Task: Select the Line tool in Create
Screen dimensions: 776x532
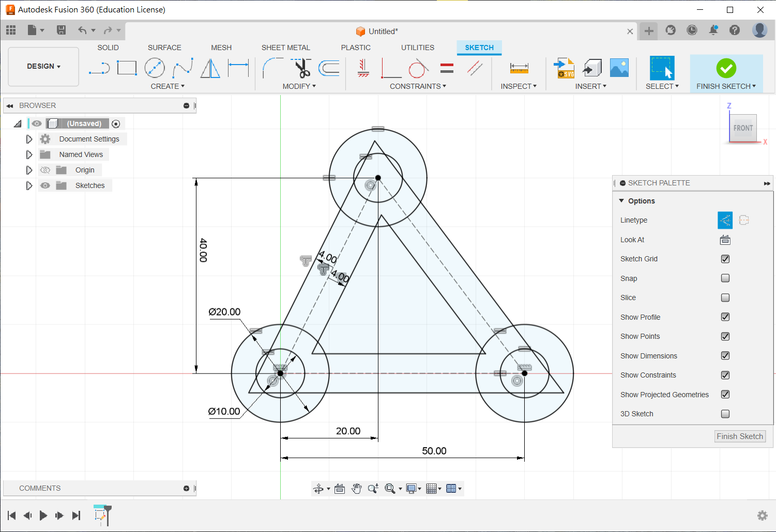Action: (99, 68)
